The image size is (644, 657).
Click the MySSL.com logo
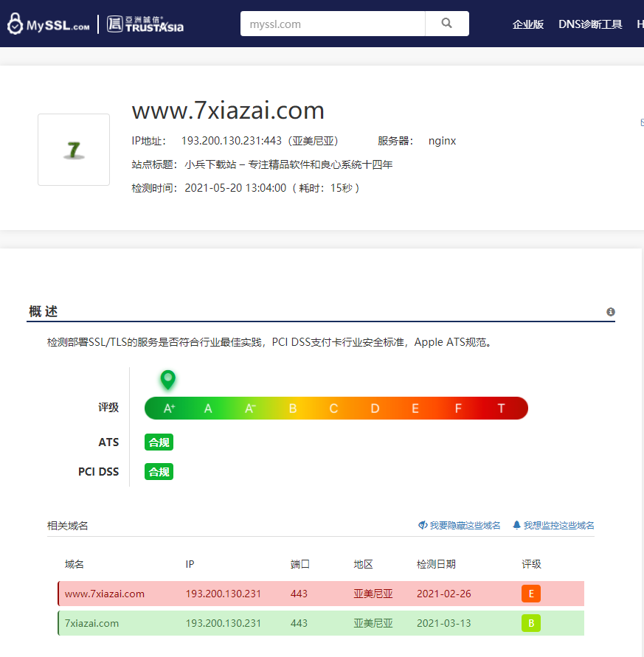point(49,24)
